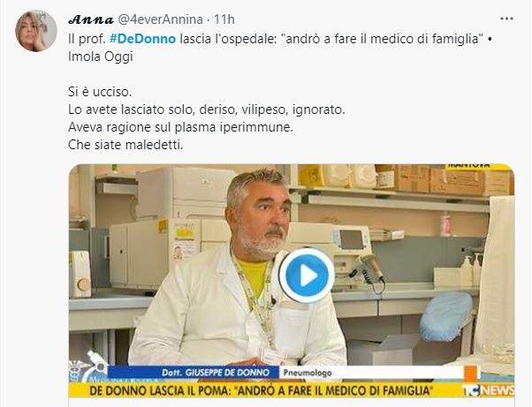Click the Imola Oggi source text
Viewport: 532px width, 407px height.
coord(101,57)
